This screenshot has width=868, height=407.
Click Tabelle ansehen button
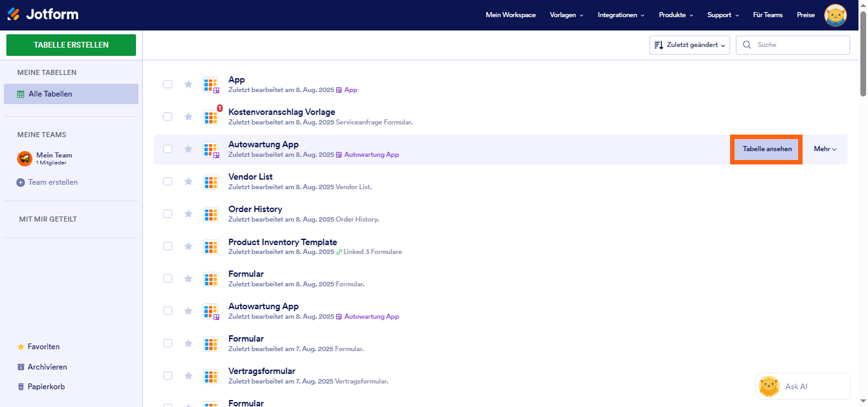767,149
